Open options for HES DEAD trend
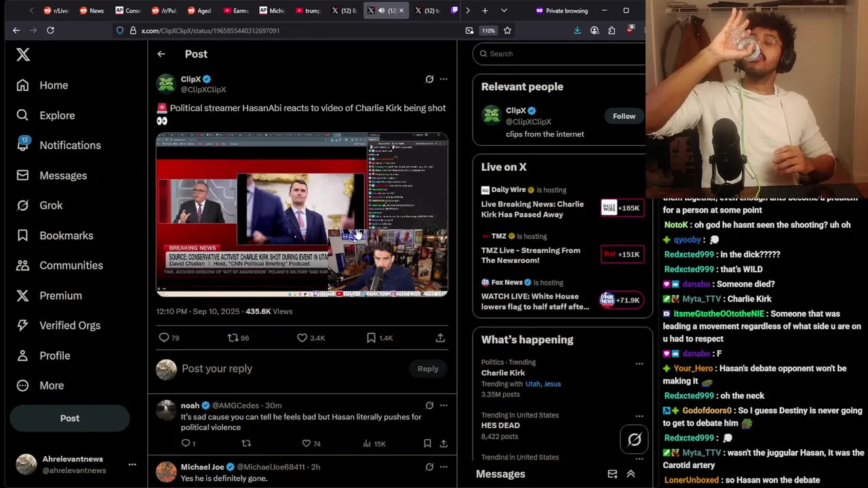The width and height of the screenshot is (868, 488). click(639, 417)
